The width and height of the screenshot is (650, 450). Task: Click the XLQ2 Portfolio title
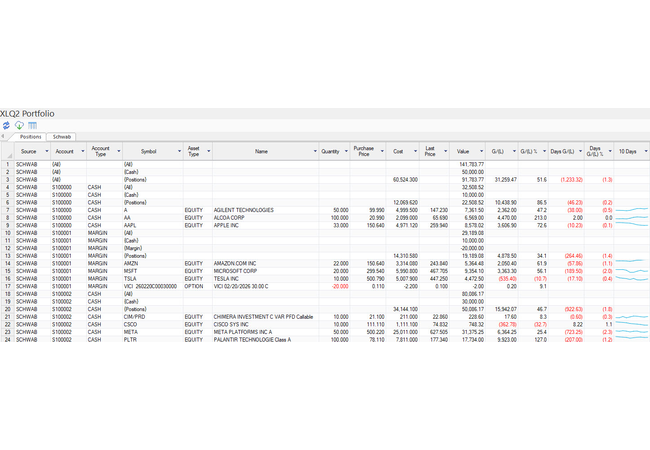point(27,114)
